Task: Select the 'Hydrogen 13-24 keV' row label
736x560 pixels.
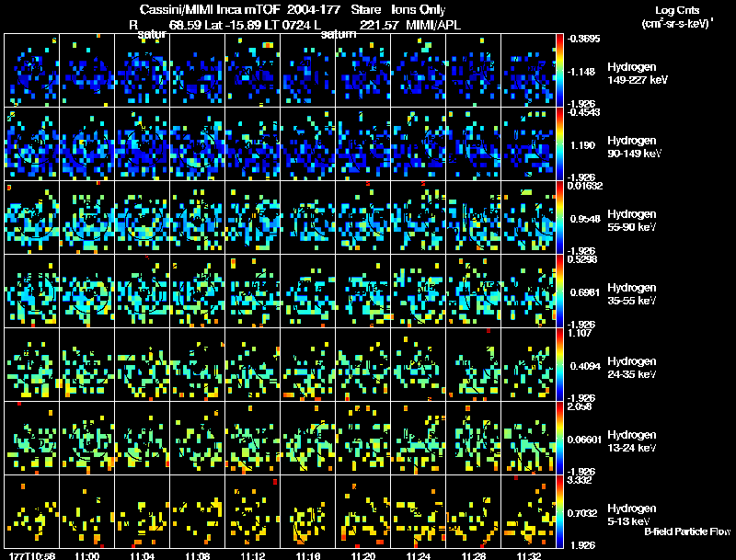Action: coord(632,441)
